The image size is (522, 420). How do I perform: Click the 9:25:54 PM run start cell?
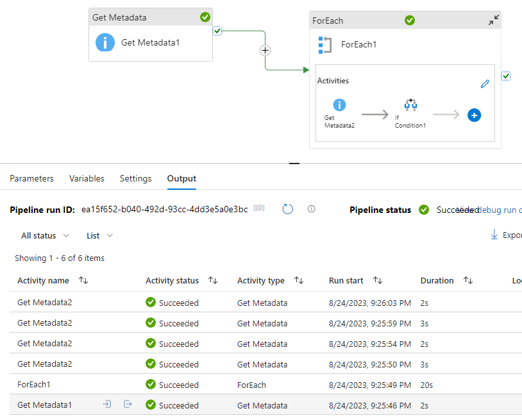click(370, 344)
